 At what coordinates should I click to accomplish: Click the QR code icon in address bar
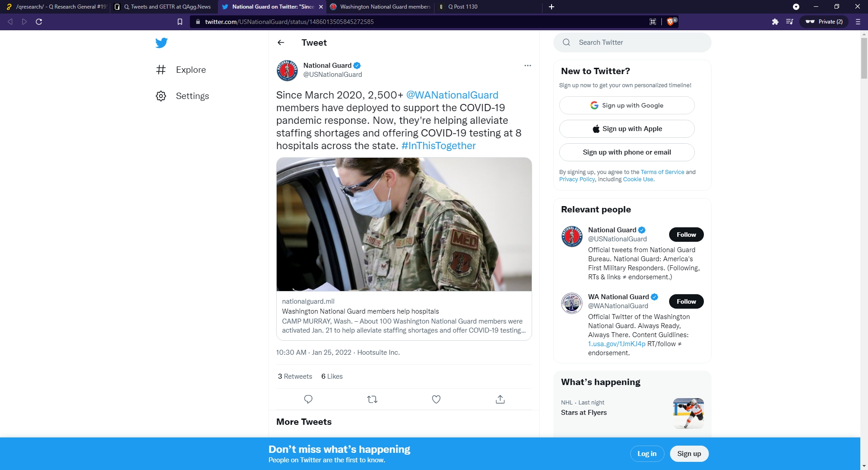[x=653, y=22]
